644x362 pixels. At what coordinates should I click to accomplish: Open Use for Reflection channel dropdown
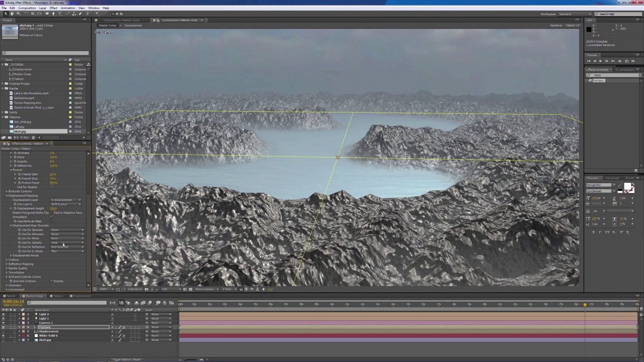coord(67,247)
